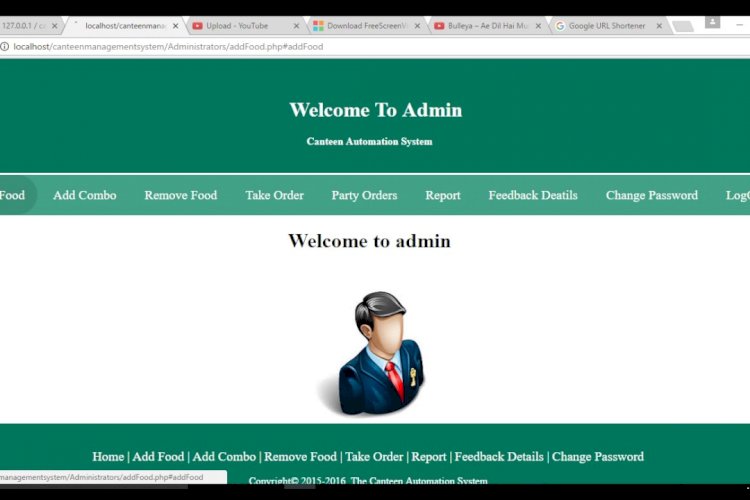This screenshot has height=500, width=750.
Task: Click the Copyright 2015-2016 footer text
Action: click(368, 480)
